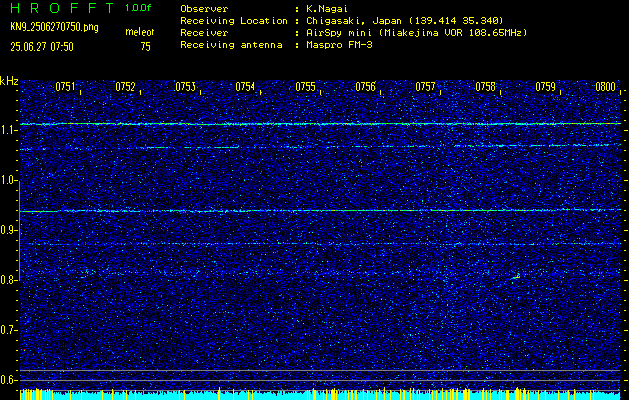629x400 pixels.
Task: Click the version number 1.00f
Action: 138,8
